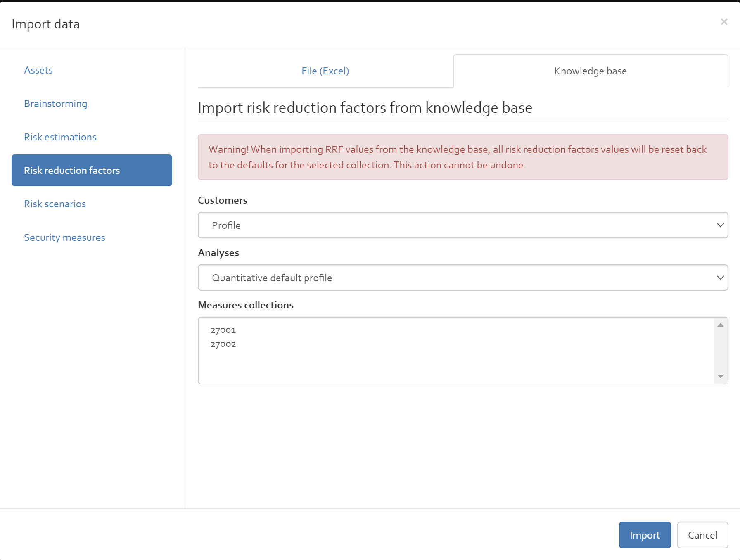Image resolution: width=740 pixels, height=560 pixels.
Task: Click the Import button
Action: tap(645, 535)
